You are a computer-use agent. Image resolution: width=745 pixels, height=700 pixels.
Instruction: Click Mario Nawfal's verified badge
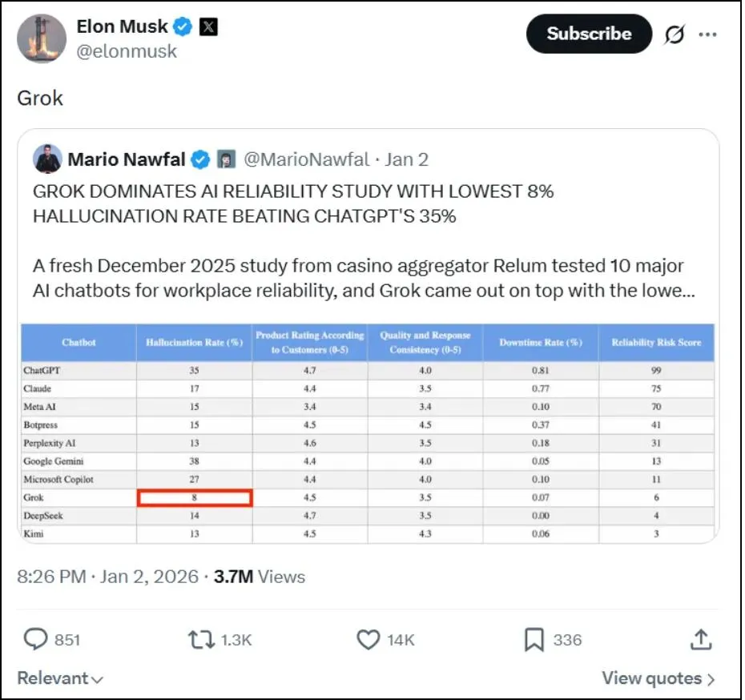[200, 159]
